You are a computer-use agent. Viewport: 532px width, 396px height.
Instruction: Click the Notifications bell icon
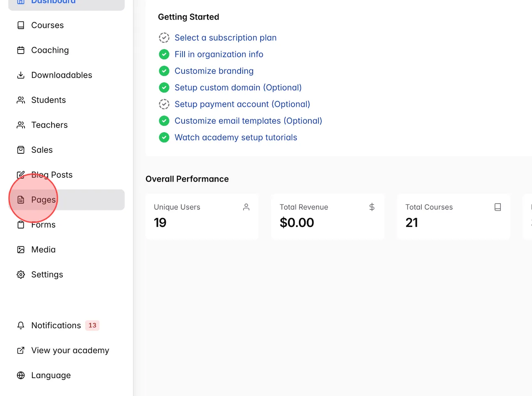pyautogui.click(x=21, y=325)
